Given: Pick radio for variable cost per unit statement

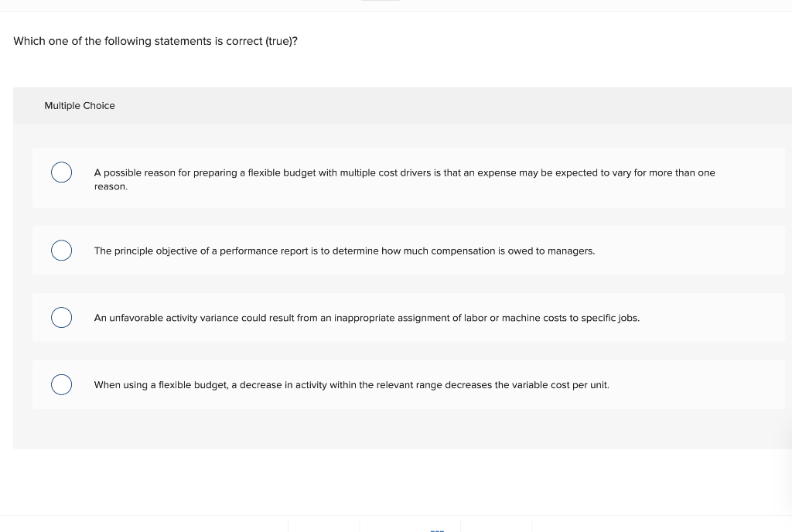Looking at the screenshot, I should [61, 384].
